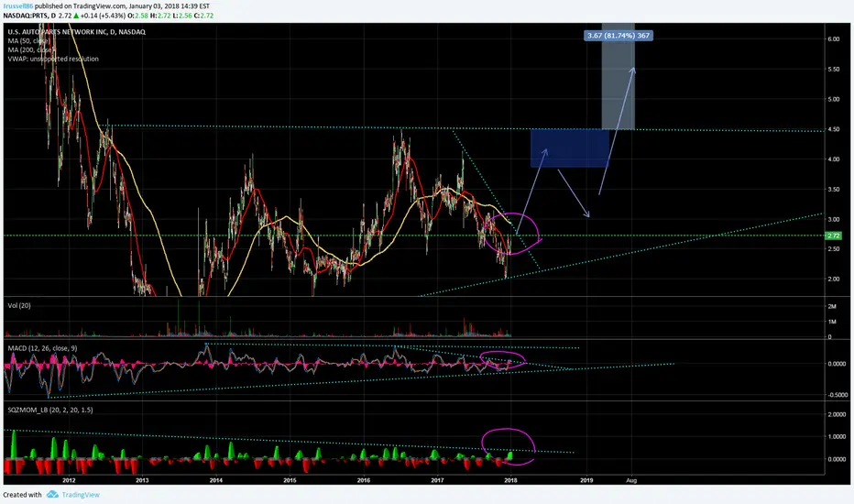Click the 4.50 price axis label
This screenshot has width=854, height=504.
coord(833,130)
